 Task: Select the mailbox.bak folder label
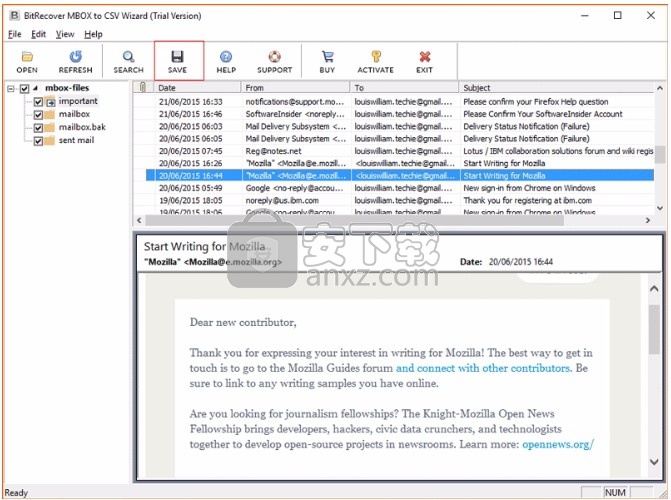(x=82, y=127)
